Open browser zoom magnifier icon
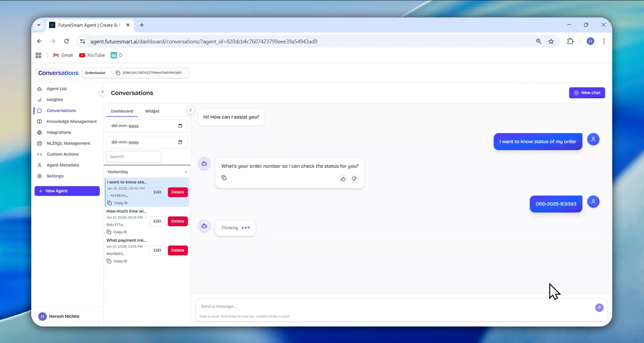Viewport: 644px width, 343px height. pyautogui.click(x=539, y=41)
